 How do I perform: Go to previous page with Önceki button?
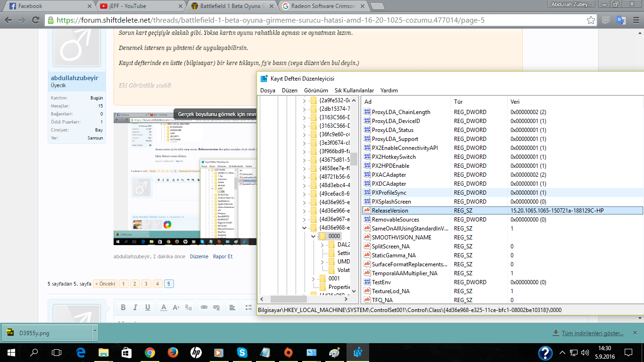pyautogui.click(x=105, y=284)
